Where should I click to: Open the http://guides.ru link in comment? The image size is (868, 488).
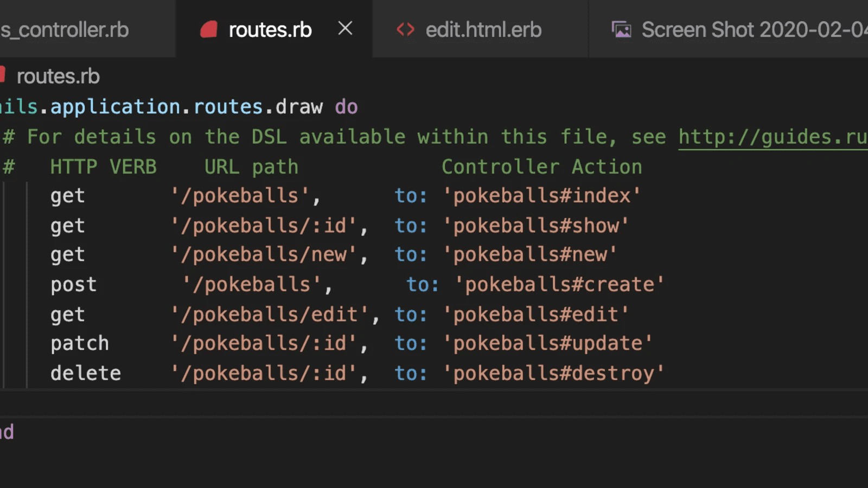[773, 137]
